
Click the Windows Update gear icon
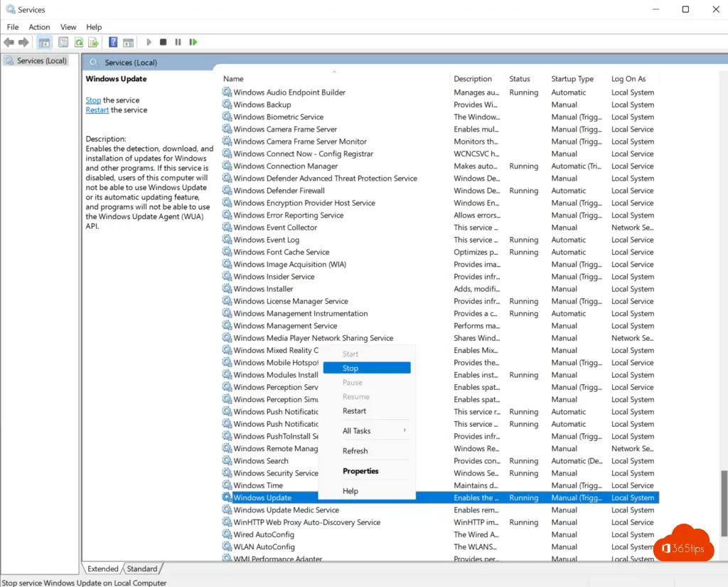click(227, 497)
